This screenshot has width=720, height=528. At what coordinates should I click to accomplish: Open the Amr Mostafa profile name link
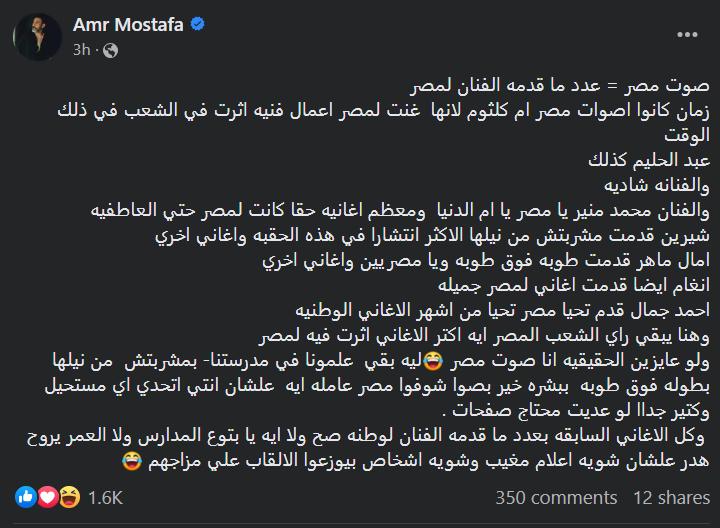[126, 24]
